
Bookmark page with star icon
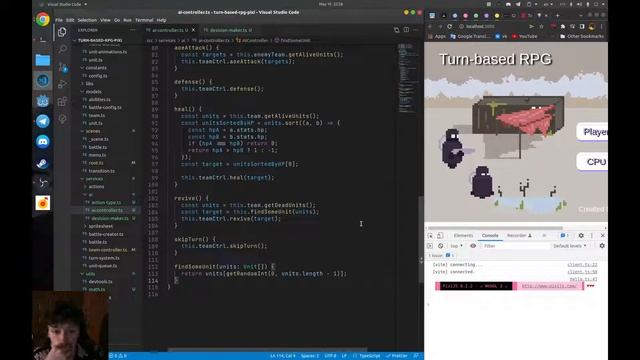click(x=541, y=26)
